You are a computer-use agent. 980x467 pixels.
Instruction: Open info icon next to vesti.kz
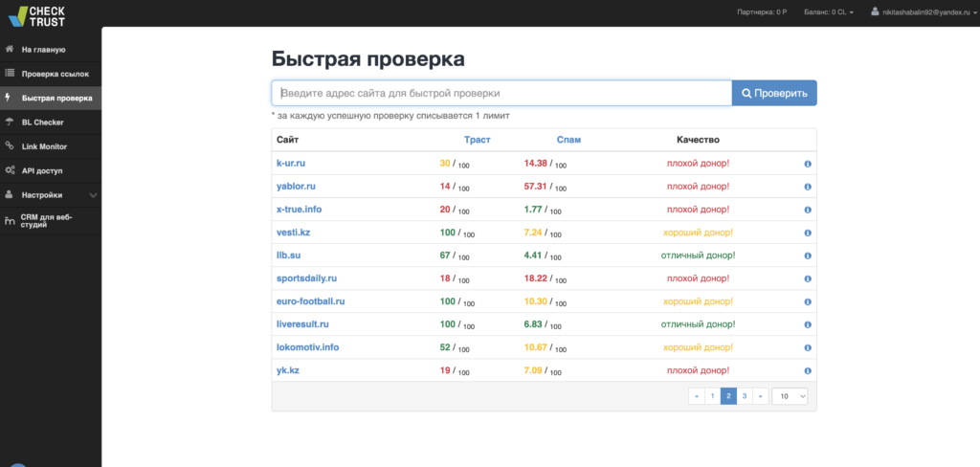pos(807,233)
